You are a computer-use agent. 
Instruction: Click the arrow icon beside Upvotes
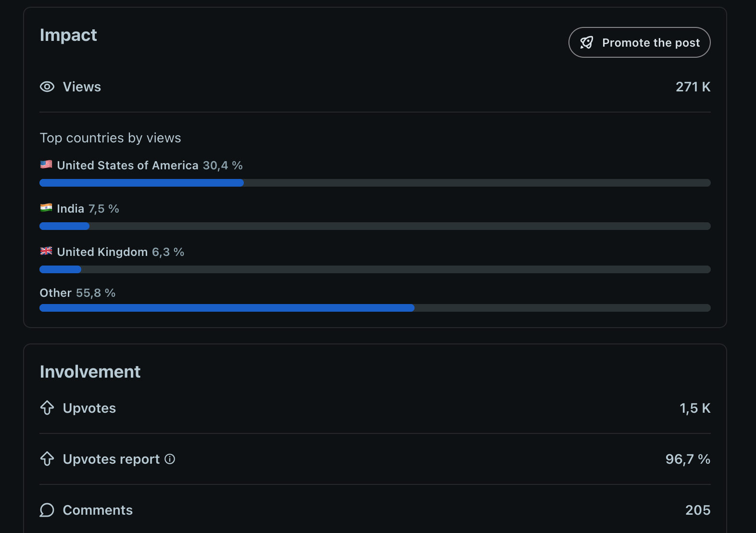(x=47, y=408)
